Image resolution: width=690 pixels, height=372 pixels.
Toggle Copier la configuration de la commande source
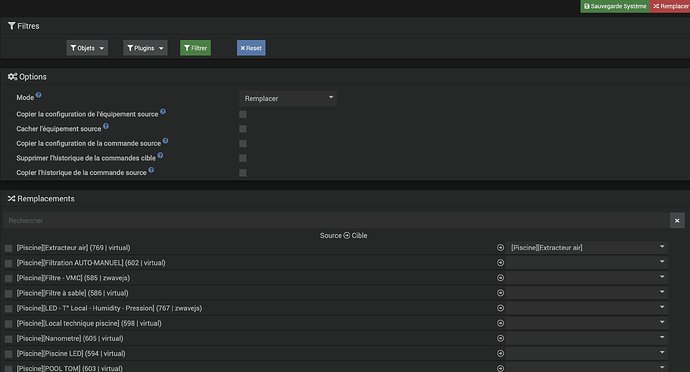[x=243, y=144]
